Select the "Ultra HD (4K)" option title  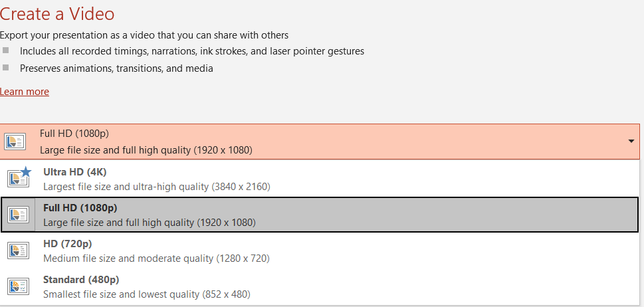pos(74,171)
